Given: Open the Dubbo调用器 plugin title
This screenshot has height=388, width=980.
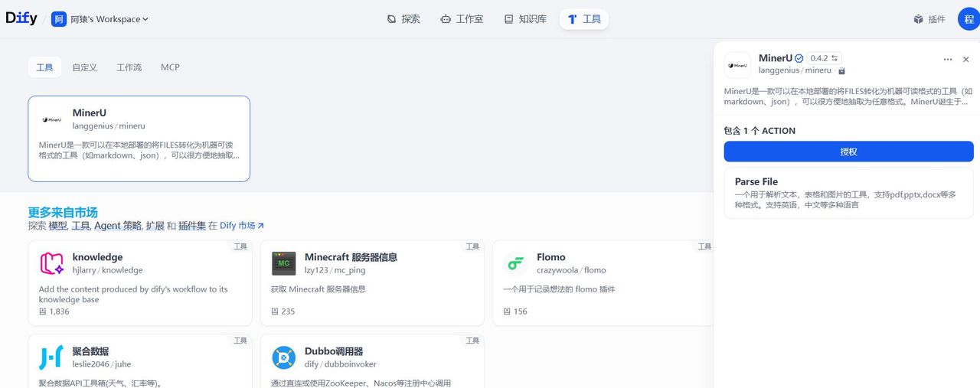Looking at the screenshot, I should coord(334,351).
